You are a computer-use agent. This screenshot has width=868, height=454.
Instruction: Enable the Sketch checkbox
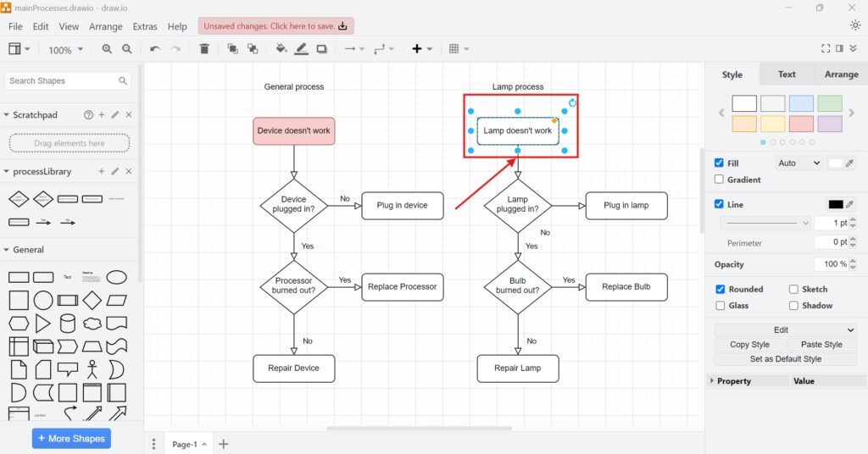(794, 289)
